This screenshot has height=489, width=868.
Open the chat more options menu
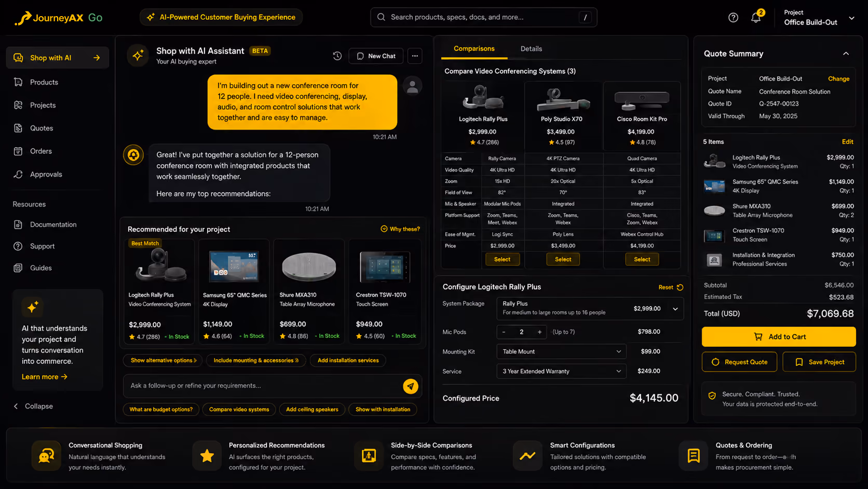click(x=415, y=56)
